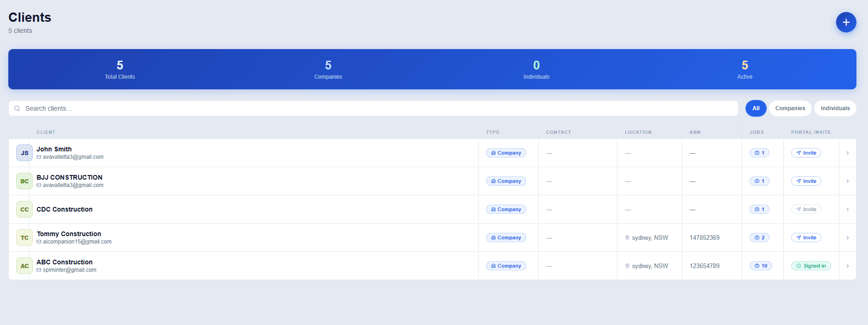Click the AC avatar for ABC Construction
Viewport: 868px width, 325px height.
pos(25,266)
